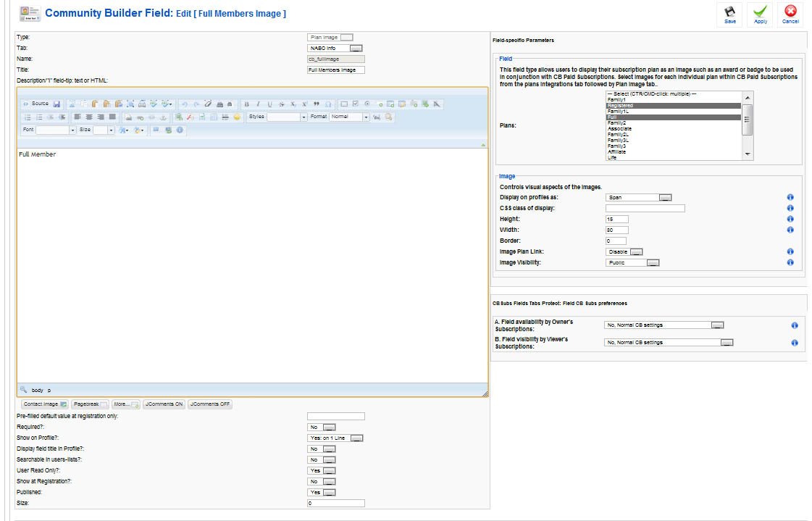Click the JComments ON button
The width and height of the screenshot is (812, 521).
(x=164, y=404)
